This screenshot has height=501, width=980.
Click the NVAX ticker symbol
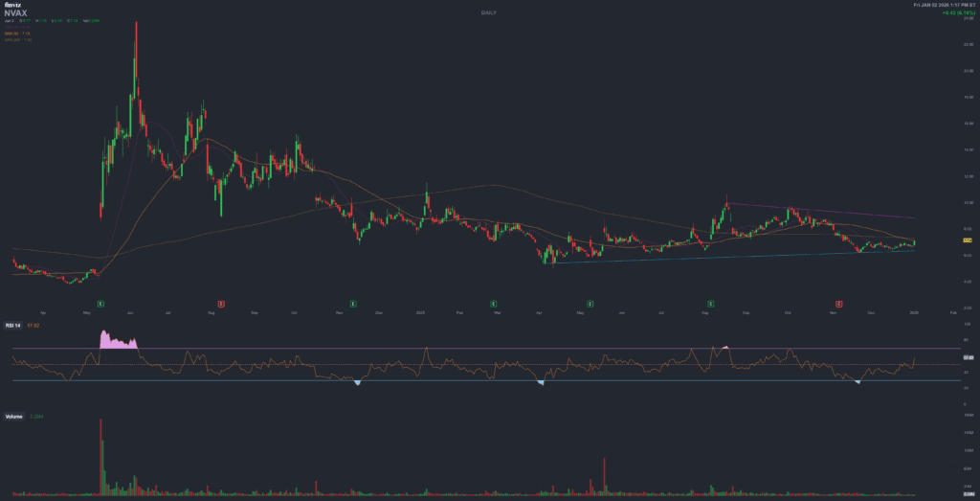14,13
